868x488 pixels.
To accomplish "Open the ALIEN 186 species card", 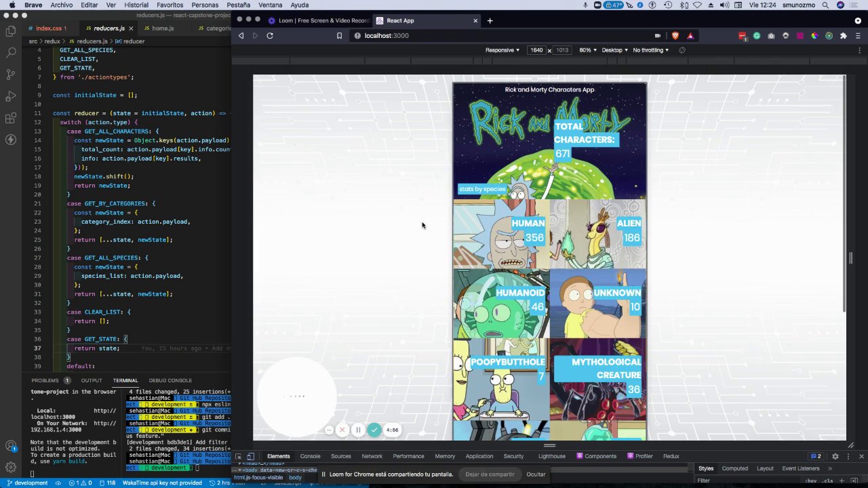I will coord(598,233).
